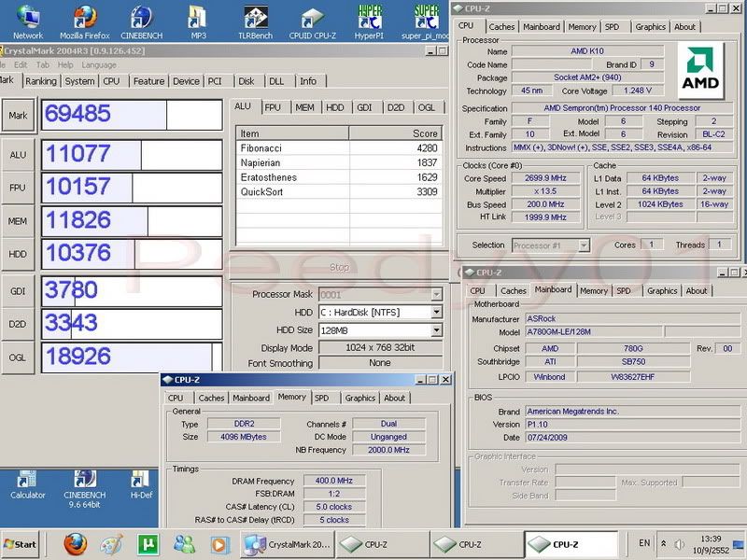This screenshot has width=747, height=560.
Task: Open the CINEBENCH desktop shortcut
Action: click(x=142, y=21)
